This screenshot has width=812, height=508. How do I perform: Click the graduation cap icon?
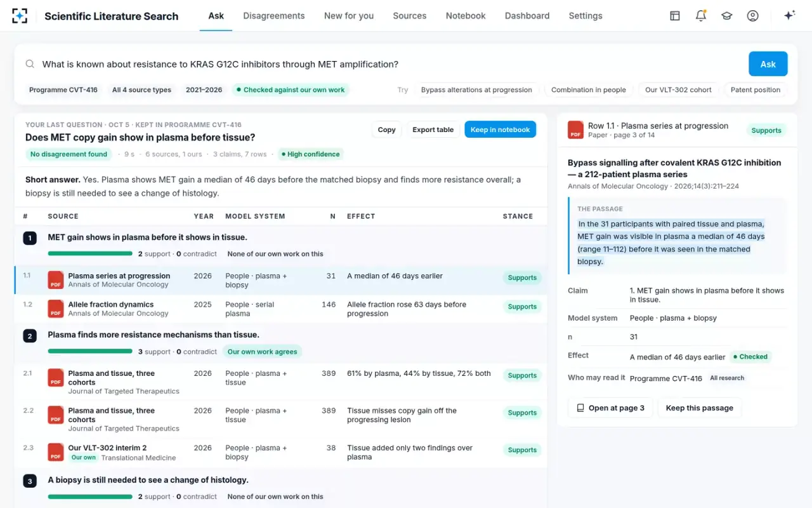727,16
